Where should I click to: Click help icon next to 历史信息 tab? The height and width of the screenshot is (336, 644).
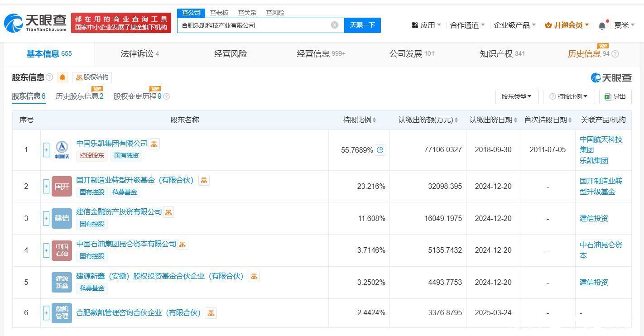click(x=615, y=54)
